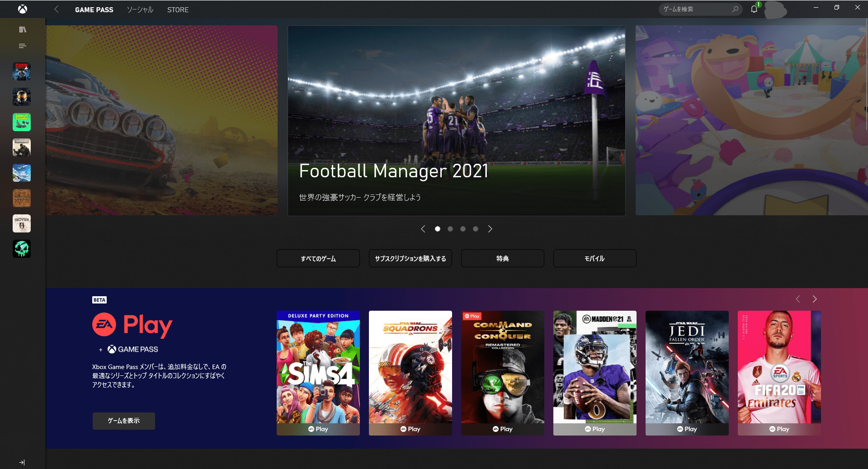868x469 pixels.
Task: Go back with the back arrow
Action: [57, 9]
